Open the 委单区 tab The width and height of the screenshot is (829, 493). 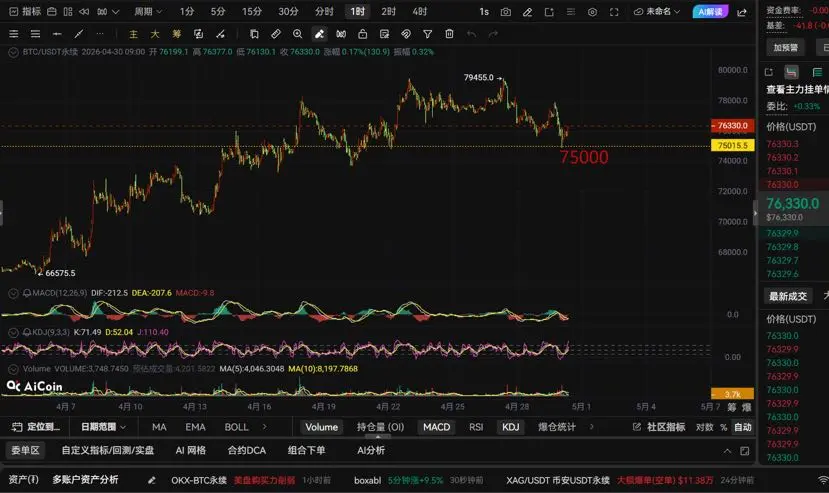[x=25, y=450]
